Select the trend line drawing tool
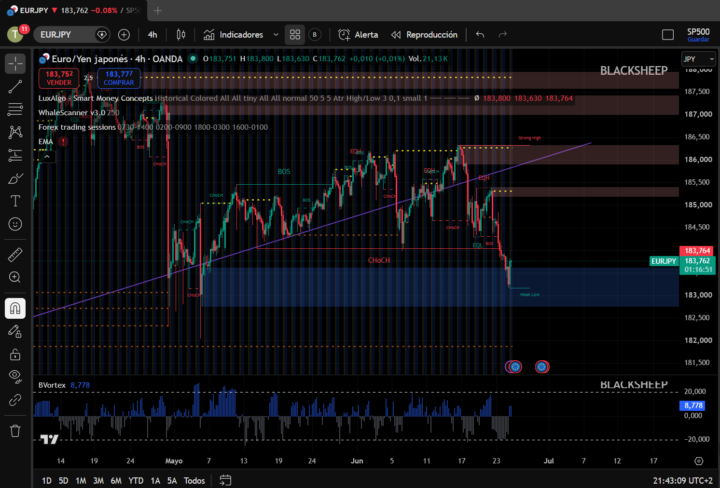Screen dimensions: 720x488 (x=15, y=87)
